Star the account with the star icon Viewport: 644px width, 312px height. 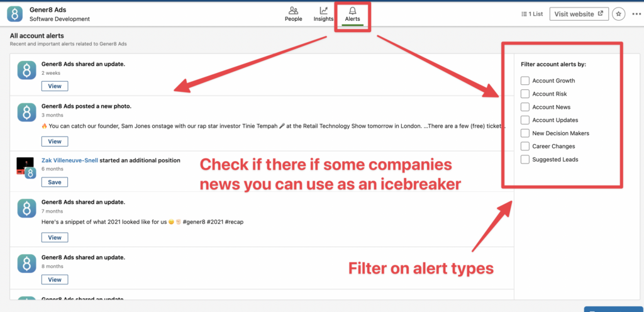coord(619,14)
